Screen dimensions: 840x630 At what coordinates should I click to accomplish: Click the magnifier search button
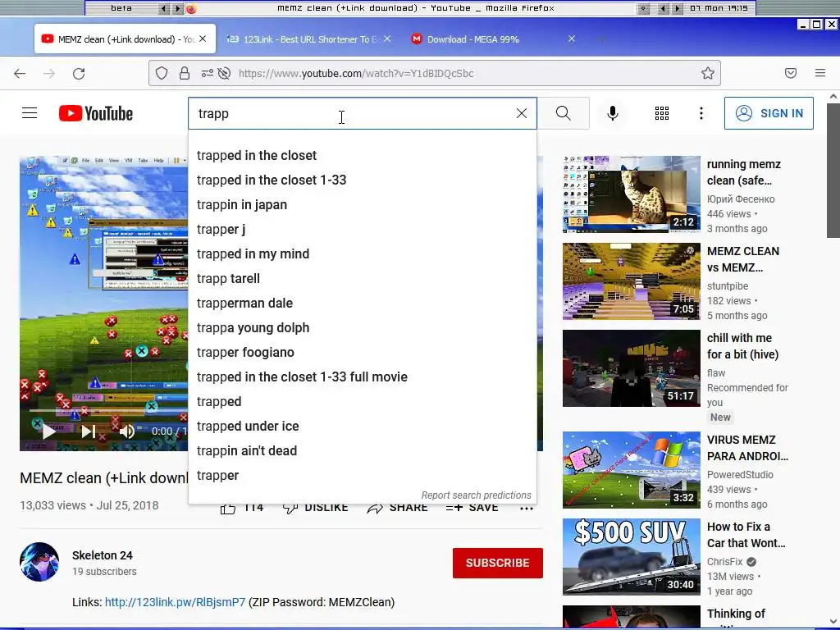click(563, 113)
